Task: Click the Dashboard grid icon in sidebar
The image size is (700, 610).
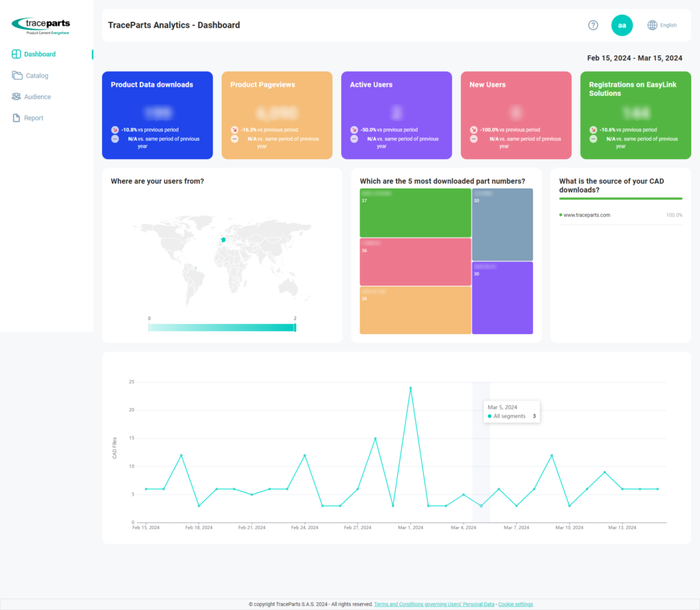Action: click(x=16, y=54)
